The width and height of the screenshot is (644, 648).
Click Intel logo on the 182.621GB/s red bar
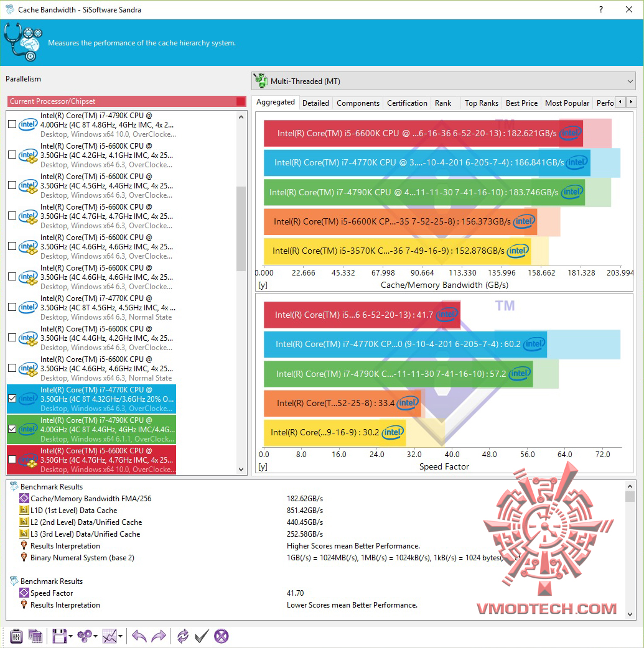click(x=571, y=133)
